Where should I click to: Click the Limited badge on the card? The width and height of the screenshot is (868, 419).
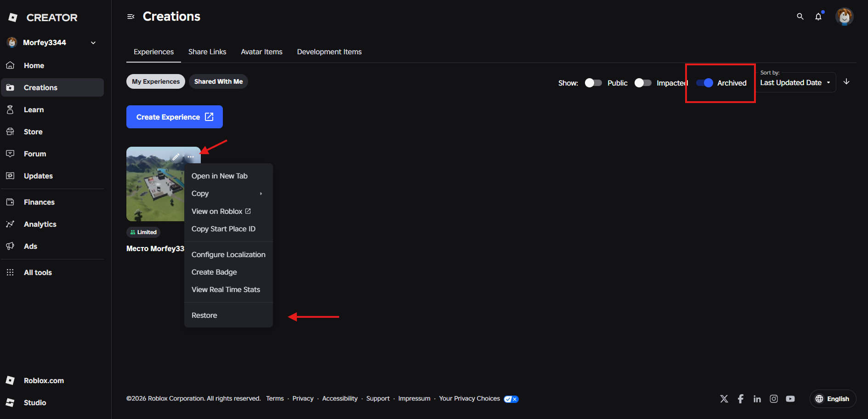[143, 232]
